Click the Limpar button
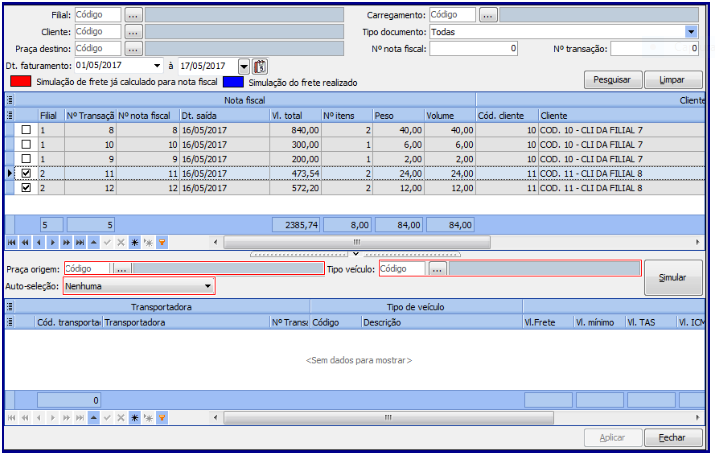715x453 pixels. click(673, 80)
